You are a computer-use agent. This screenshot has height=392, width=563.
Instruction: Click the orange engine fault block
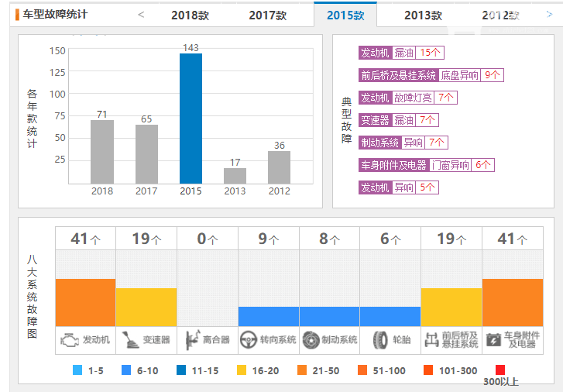coord(85,303)
